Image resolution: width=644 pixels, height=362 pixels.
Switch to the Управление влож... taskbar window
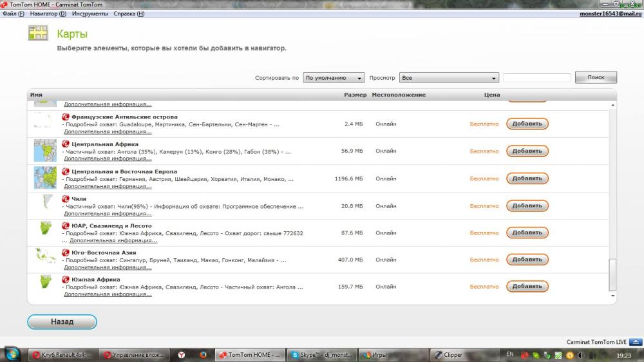[134, 355]
